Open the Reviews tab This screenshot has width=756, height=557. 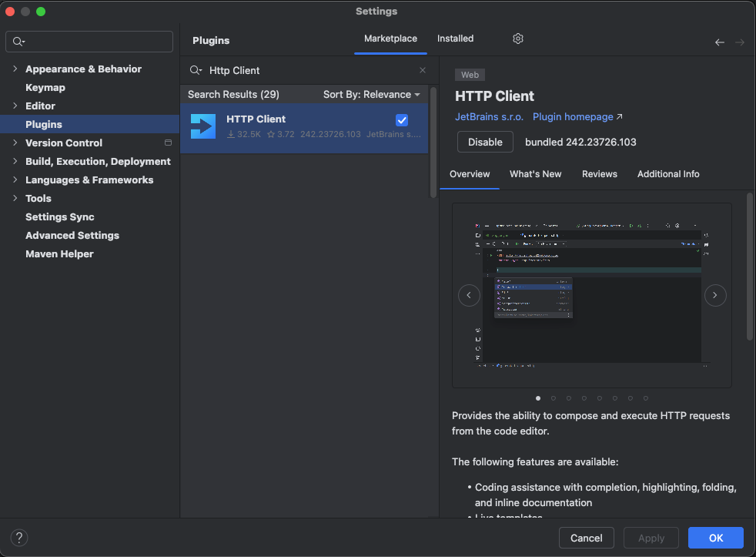coord(599,174)
